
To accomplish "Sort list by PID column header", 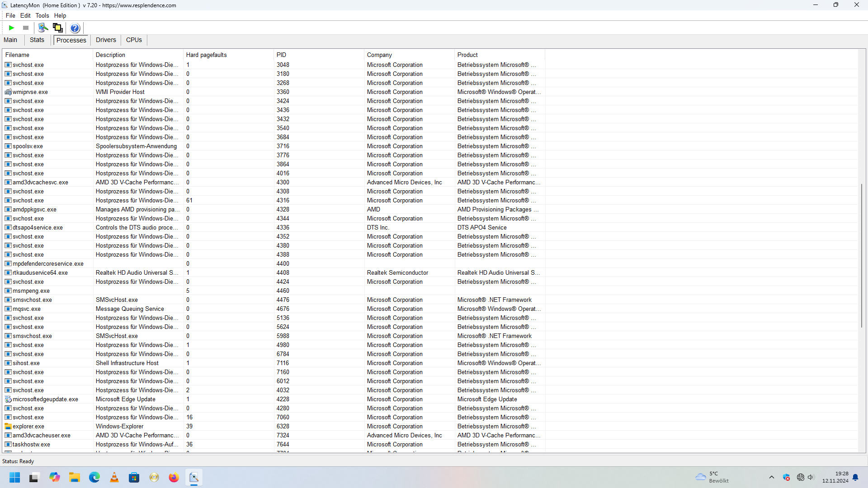I will (x=281, y=55).
